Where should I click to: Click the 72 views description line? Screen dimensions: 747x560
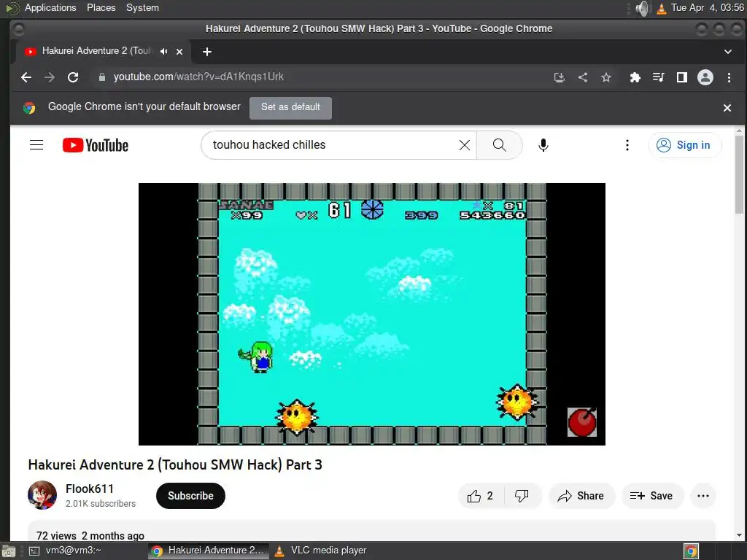pos(90,536)
